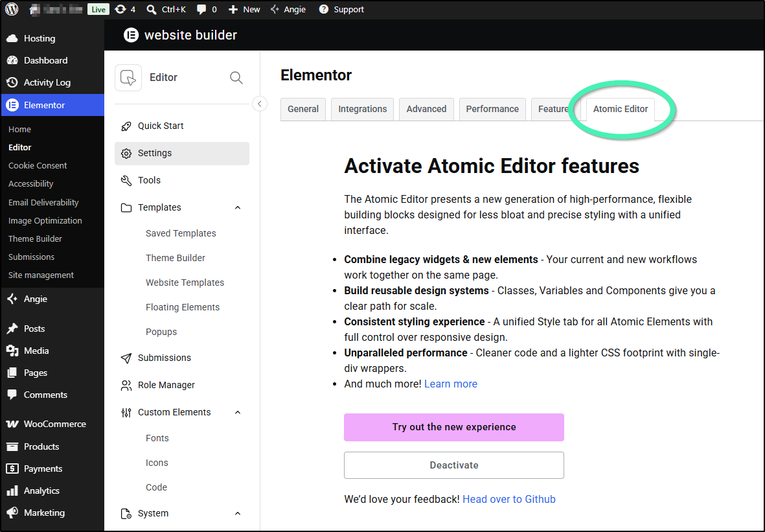Click the New plus icon
Viewport: 765px width, 532px height.
point(233,9)
